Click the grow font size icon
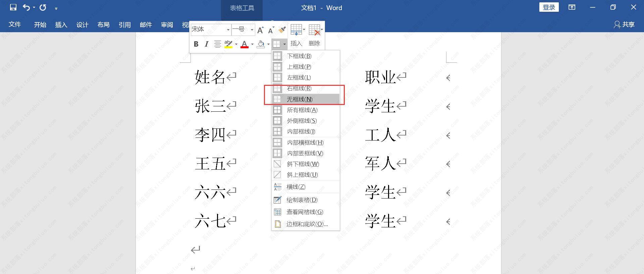Screen dimensions: 644x274 pos(260,30)
